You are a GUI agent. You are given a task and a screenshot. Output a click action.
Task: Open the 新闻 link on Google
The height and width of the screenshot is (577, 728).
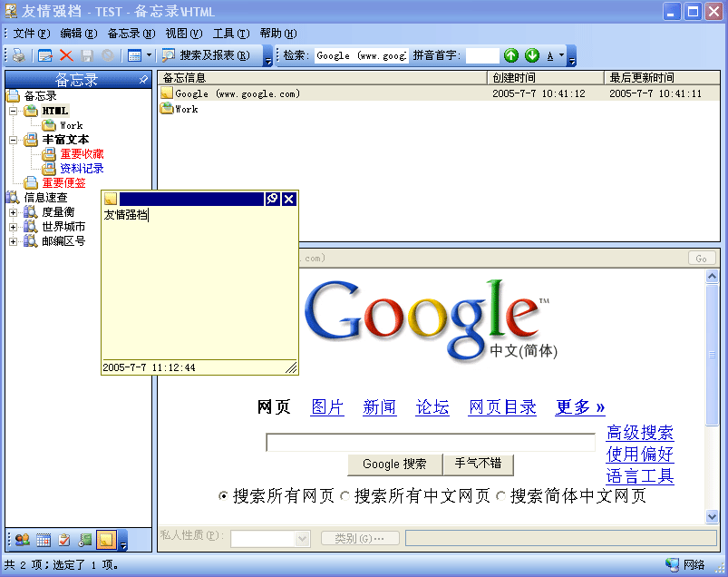pos(380,407)
